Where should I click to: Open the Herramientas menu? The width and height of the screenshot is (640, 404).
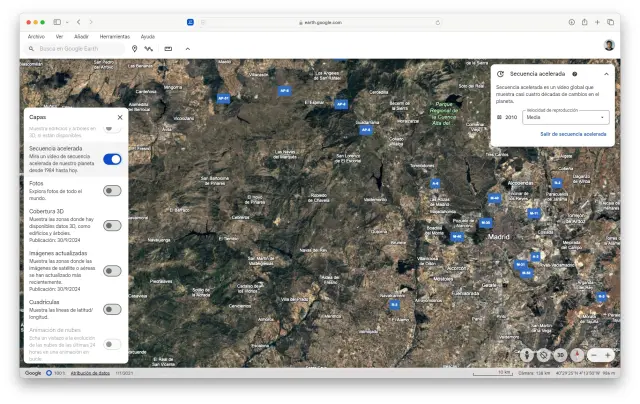[114, 35]
